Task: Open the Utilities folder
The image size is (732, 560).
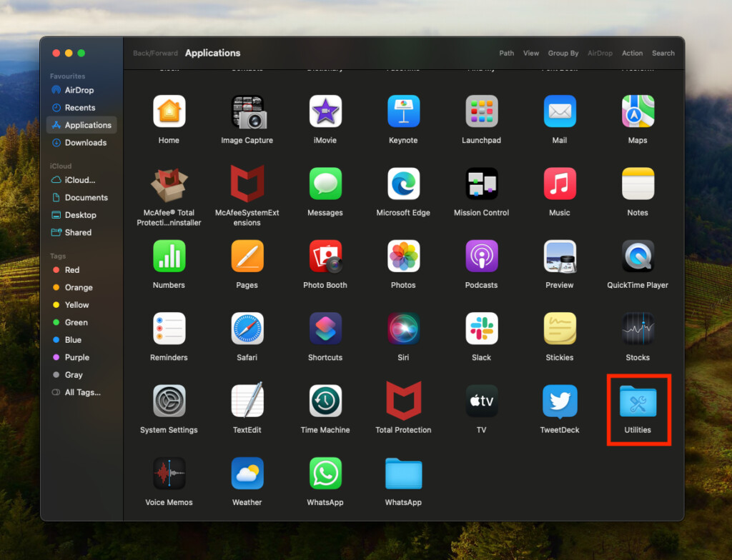Action: 638,401
